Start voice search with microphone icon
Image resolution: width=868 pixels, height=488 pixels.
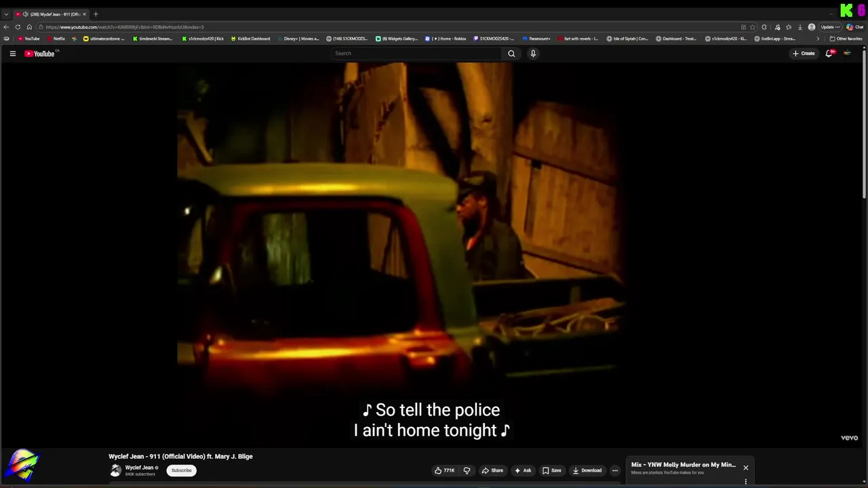coord(533,54)
